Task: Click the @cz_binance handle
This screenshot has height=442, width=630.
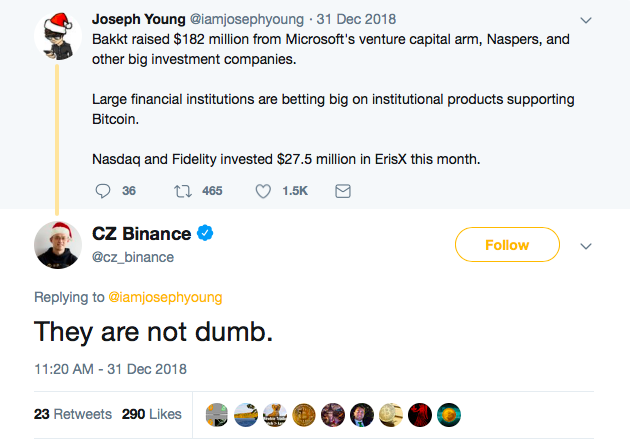Action: pyautogui.click(x=134, y=257)
